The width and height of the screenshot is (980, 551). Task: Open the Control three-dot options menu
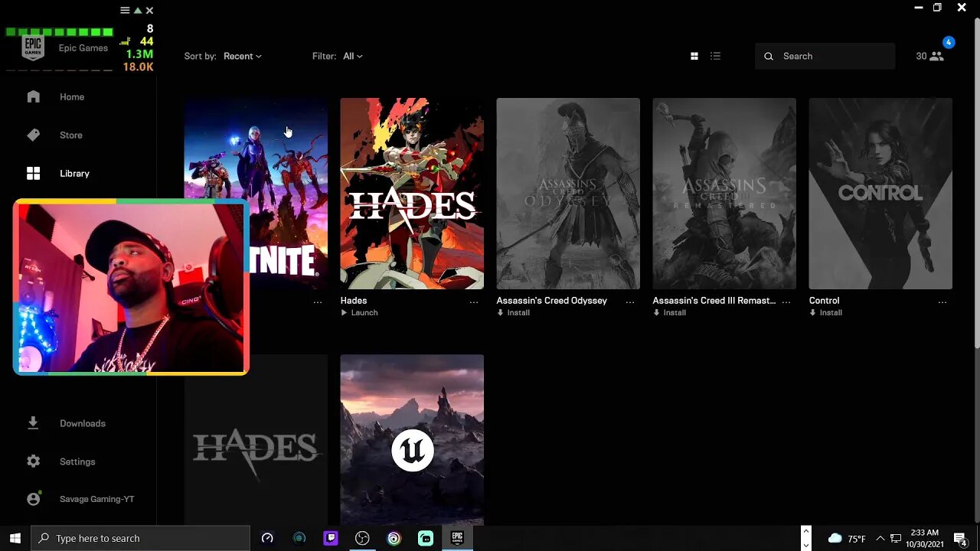tap(942, 302)
